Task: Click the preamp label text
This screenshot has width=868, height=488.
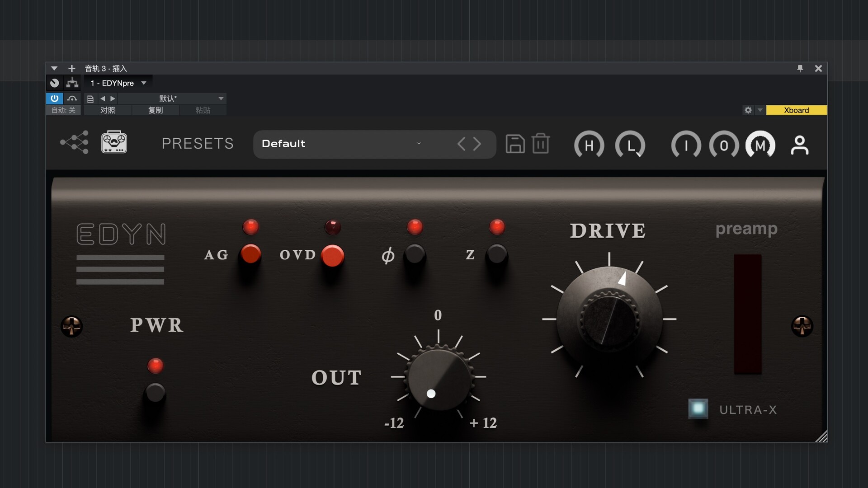Action: tap(746, 229)
